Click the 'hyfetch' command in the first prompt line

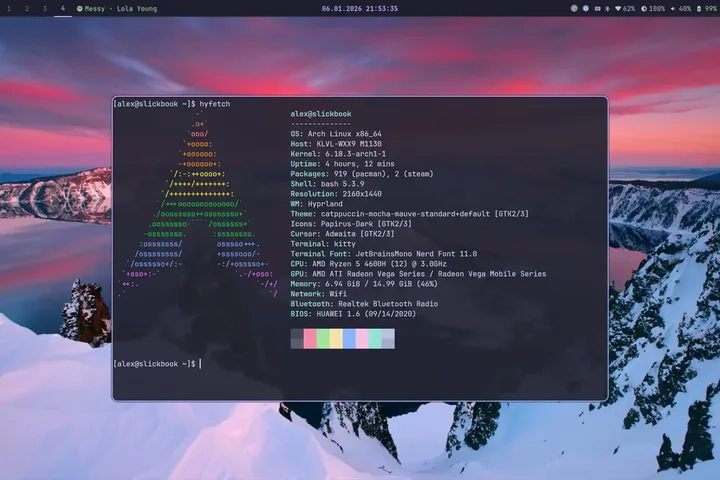click(214, 104)
